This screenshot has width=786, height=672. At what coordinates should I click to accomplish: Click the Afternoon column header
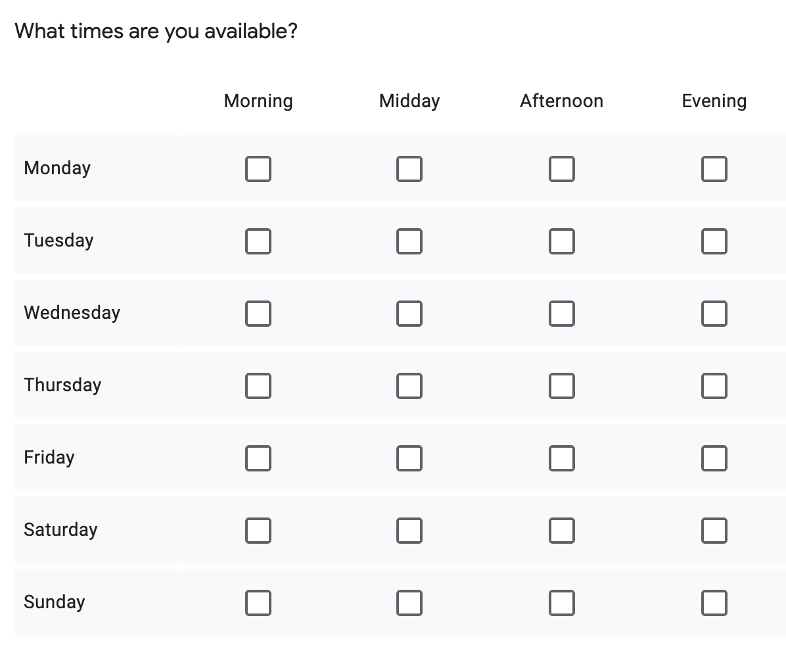tap(561, 101)
